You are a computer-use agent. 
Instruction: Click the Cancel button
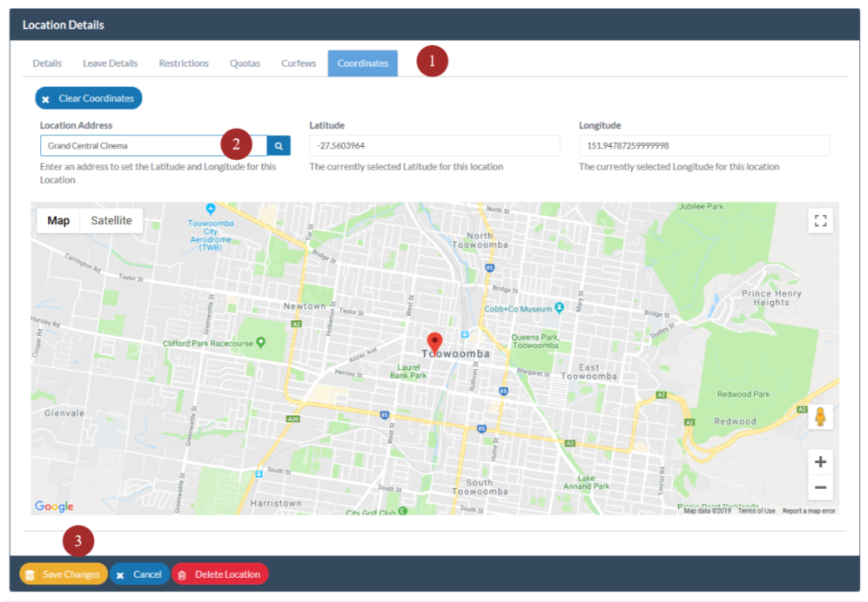point(140,575)
